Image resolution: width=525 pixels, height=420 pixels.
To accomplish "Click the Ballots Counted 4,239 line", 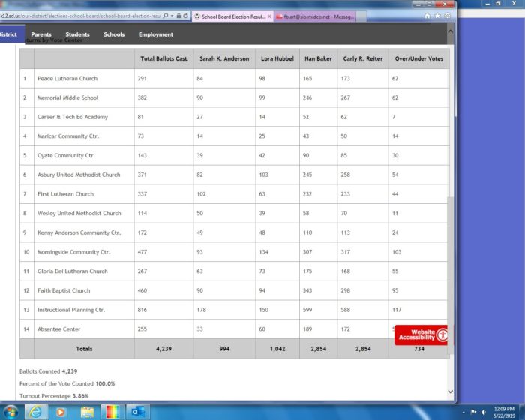I will coord(48,371).
